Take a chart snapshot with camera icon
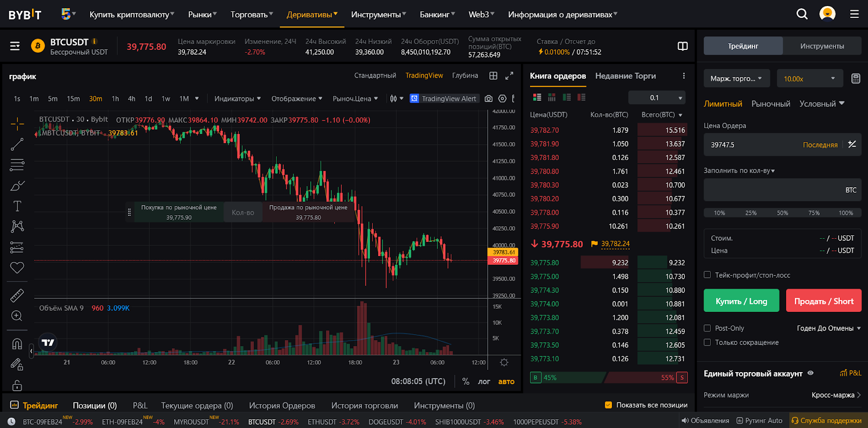868x428 pixels. pos(489,99)
